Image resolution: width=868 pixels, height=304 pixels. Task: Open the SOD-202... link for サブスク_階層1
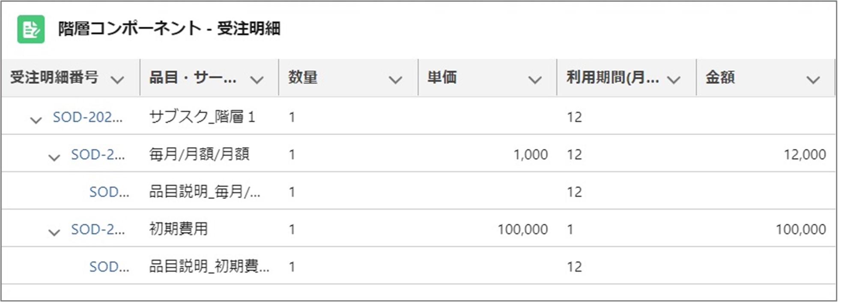click(87, 117)
